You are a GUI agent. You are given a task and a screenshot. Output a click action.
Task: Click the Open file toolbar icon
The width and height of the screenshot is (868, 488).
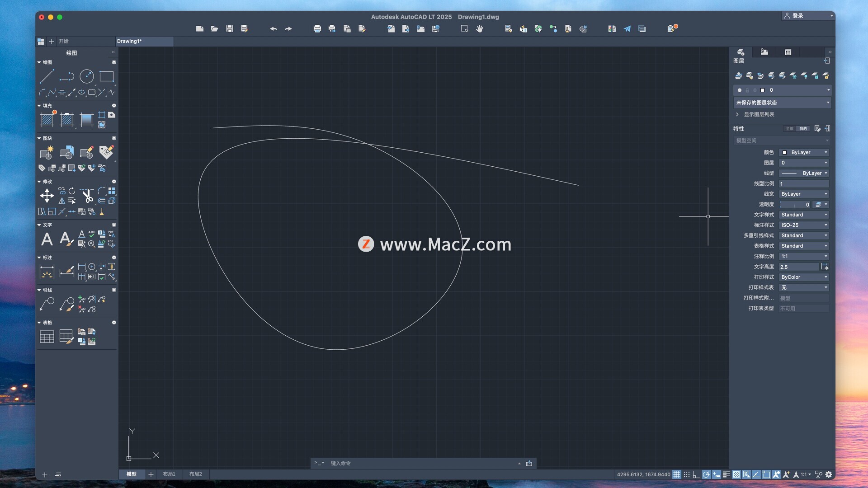(215, 28)
